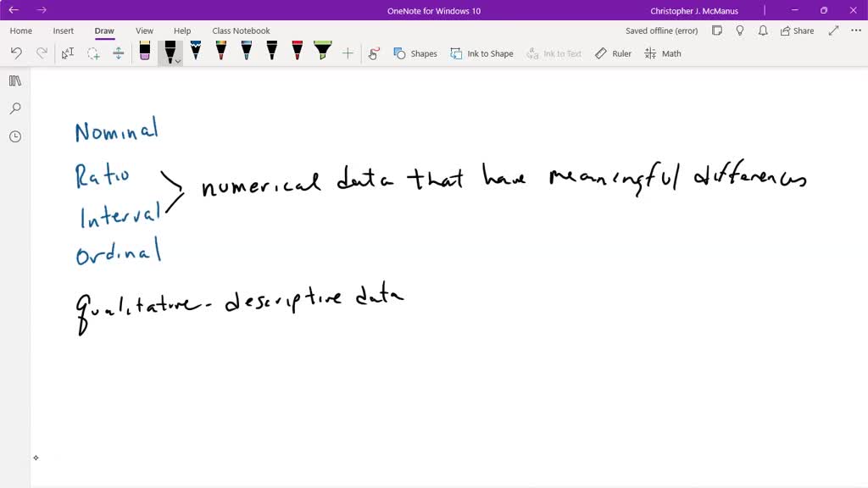The height and width of the screenshot is (488, 868).
Task: Open the Search panel in the sidebar
Action: point(14,108)
